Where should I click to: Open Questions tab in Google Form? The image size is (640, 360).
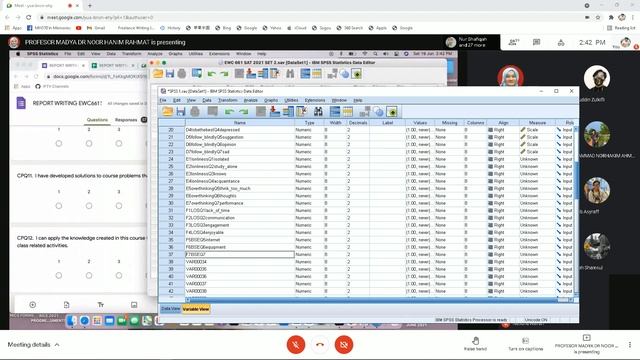[97, 120]
